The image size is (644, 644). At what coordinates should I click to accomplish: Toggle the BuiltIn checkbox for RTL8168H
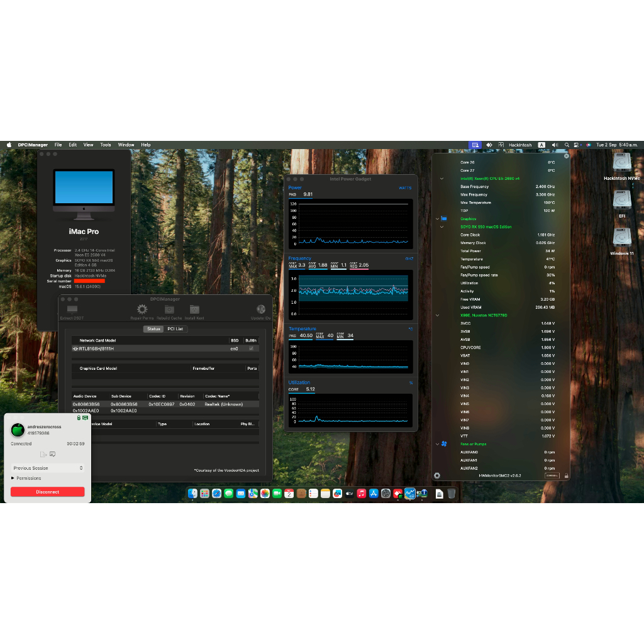252,348
